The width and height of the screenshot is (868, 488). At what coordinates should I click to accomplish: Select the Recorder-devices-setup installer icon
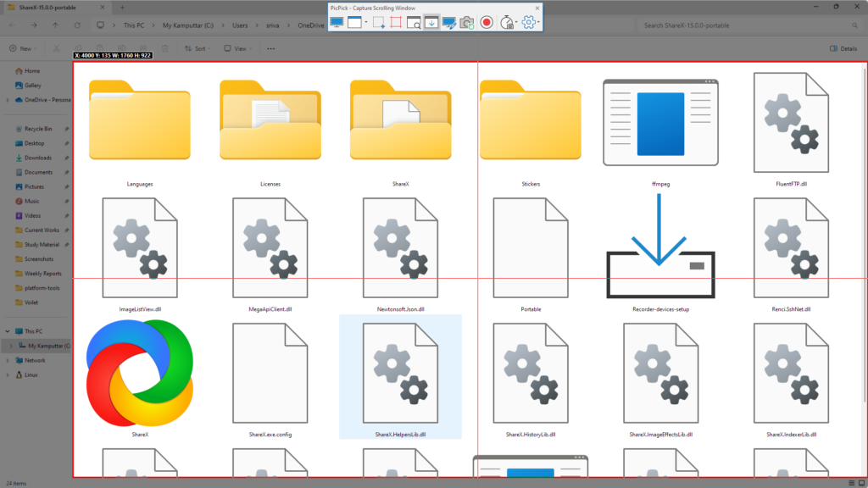[660, 247]
